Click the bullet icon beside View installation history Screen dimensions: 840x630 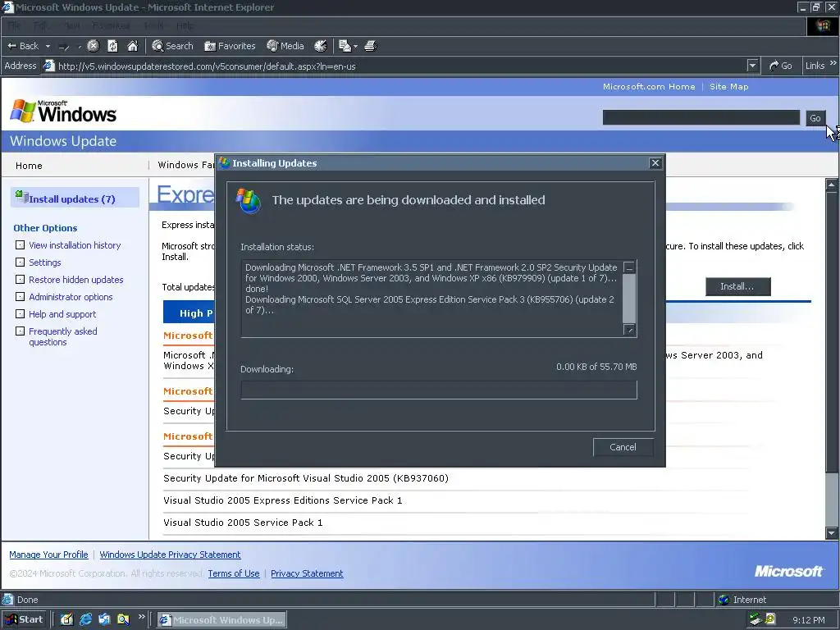pyautogui.click(x=20, y=244)
